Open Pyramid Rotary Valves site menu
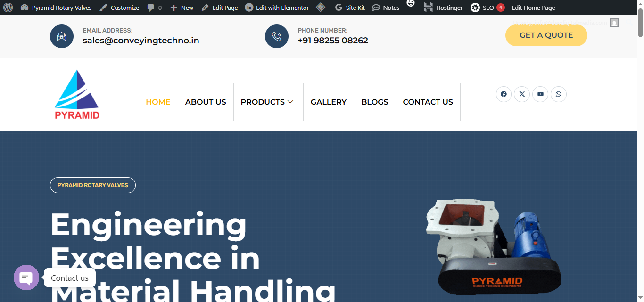This screenshot has height=302, width=644. click(56, 8)
